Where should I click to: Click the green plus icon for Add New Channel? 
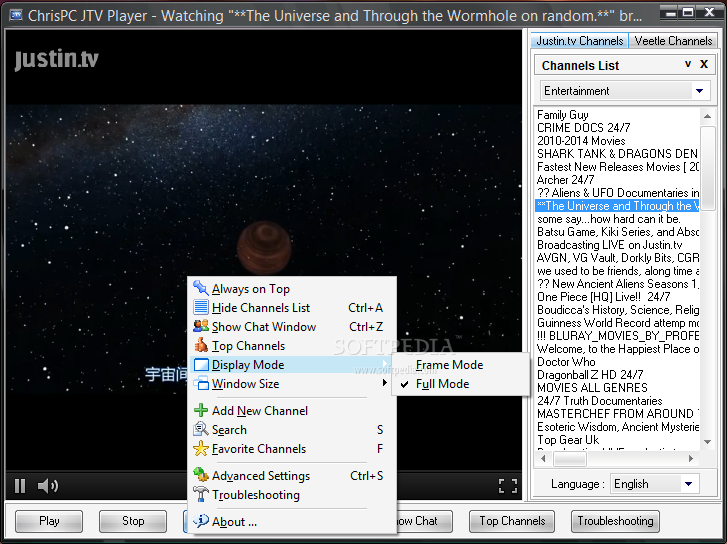pyautogui.click(x=201, y=410)
